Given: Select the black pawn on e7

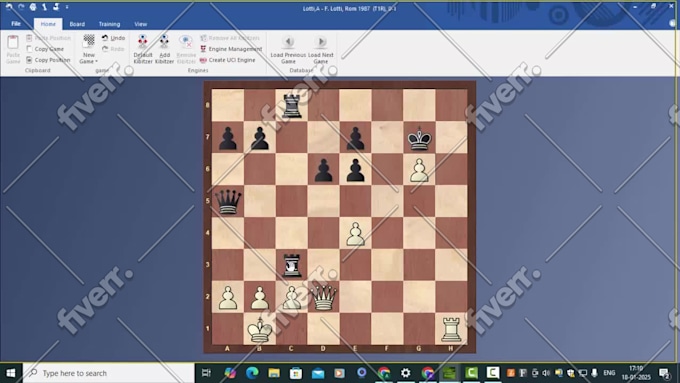Looking at the screenshot, I should [x=356, y=137].
